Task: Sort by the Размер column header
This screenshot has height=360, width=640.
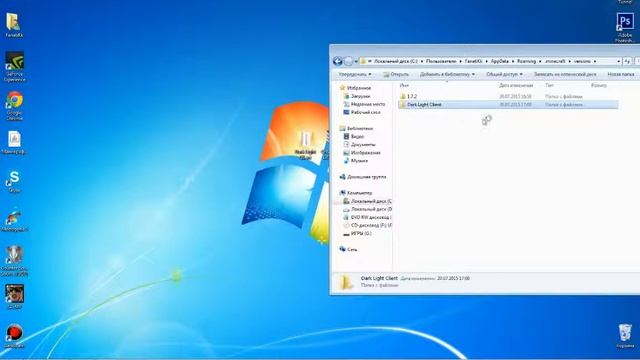Action: 599,85
